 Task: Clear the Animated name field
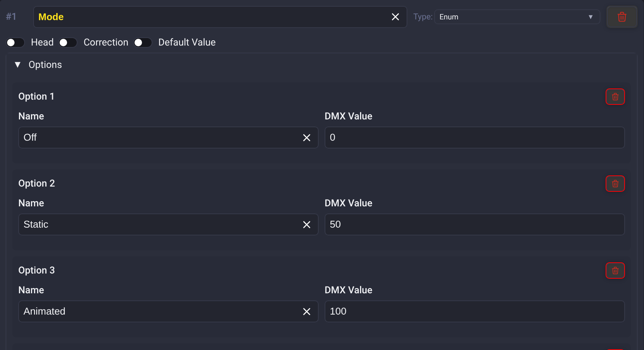307,312
